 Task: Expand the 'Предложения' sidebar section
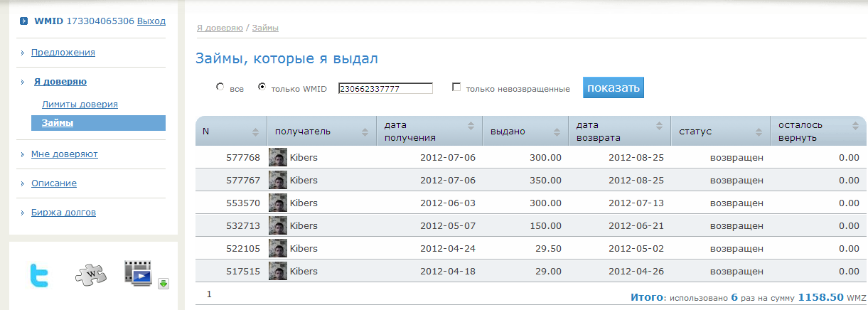pyautogui.click(x=63, y=52)
